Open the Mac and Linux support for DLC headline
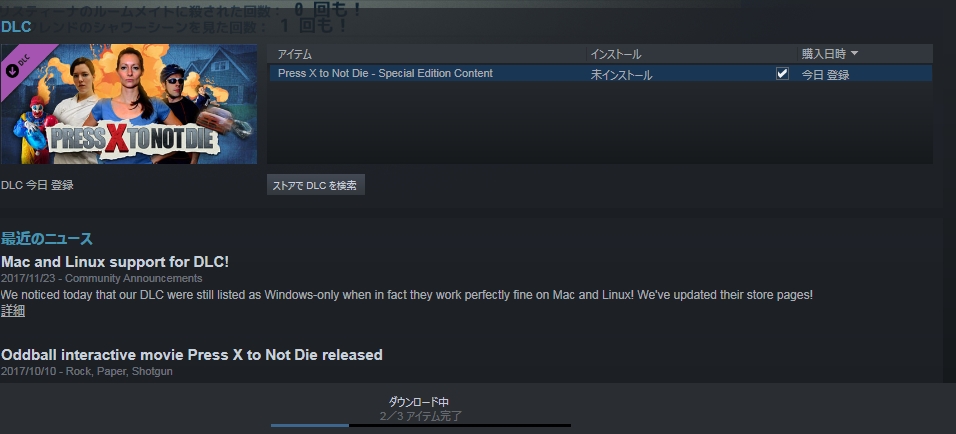This screenshot has width=956, height=434. click(115, 262)
